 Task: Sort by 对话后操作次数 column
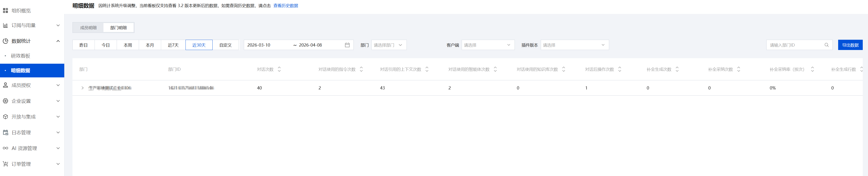point(620,69)
